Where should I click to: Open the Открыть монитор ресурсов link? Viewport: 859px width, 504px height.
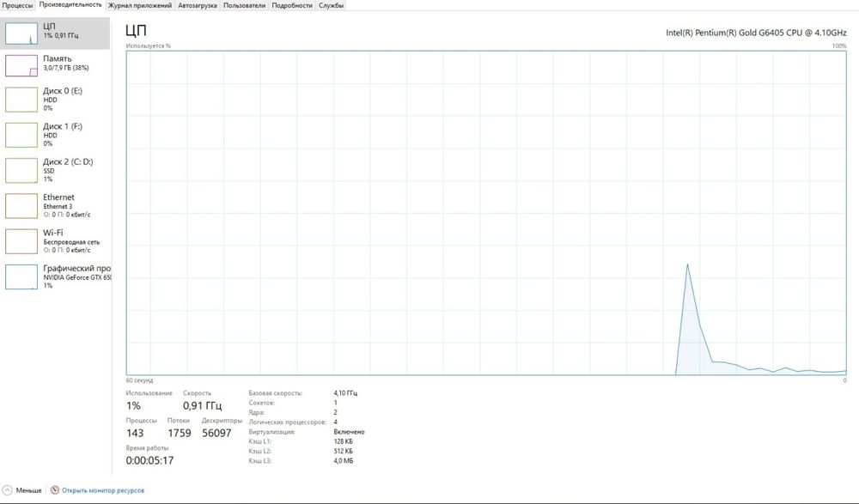[103, 490]
